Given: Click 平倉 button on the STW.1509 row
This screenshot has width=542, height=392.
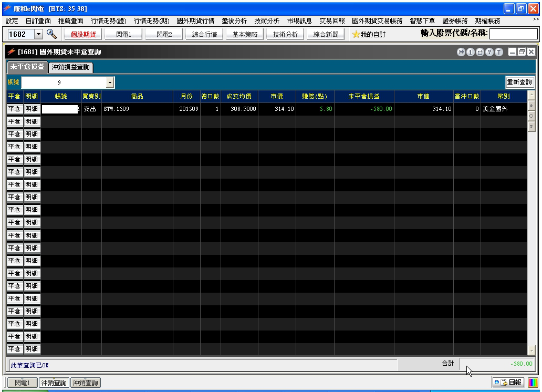Looking at the screenshot, I should 15,109.
